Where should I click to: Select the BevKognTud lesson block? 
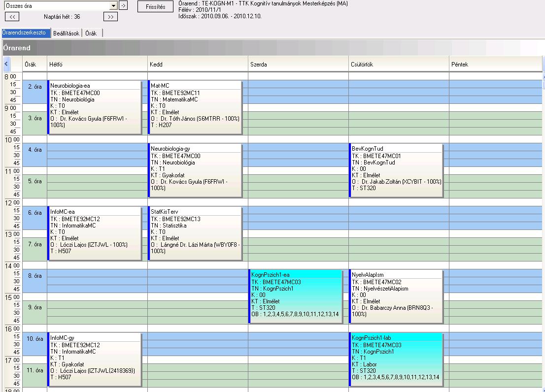point(396,170)
